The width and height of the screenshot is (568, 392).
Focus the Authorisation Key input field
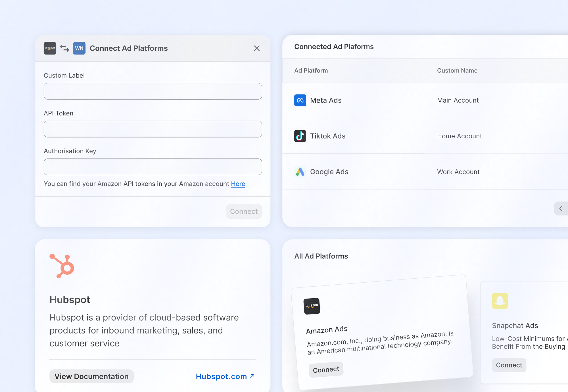[153, 167]
